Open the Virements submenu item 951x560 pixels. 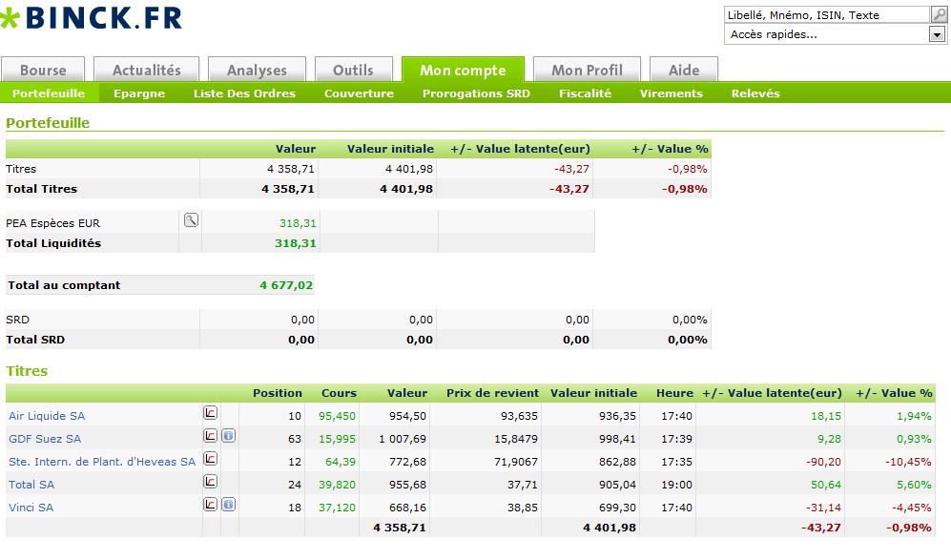tap(671, 93)
